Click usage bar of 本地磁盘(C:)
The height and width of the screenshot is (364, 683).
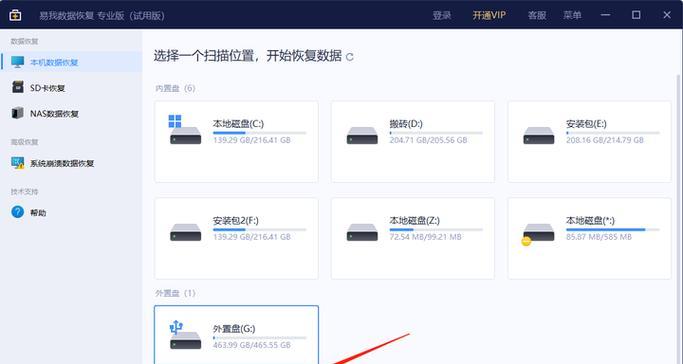coord(260,133)
